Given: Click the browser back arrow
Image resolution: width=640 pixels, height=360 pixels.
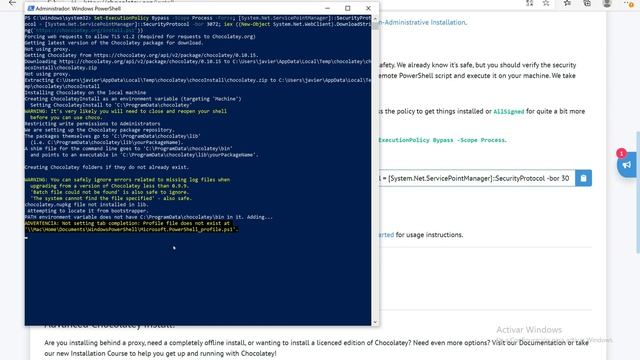Looking at the screenshot, I should coord(13,3).
